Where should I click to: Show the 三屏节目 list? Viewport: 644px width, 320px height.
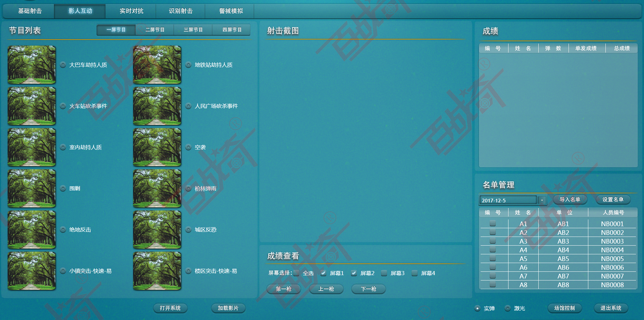click(193, 30)
